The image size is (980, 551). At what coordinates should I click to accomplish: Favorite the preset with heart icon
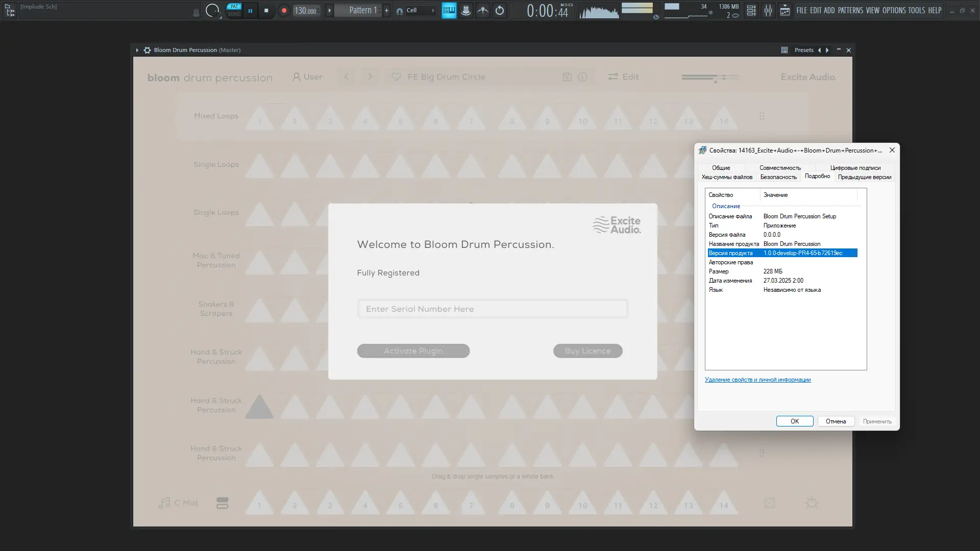tap(396, 77)
